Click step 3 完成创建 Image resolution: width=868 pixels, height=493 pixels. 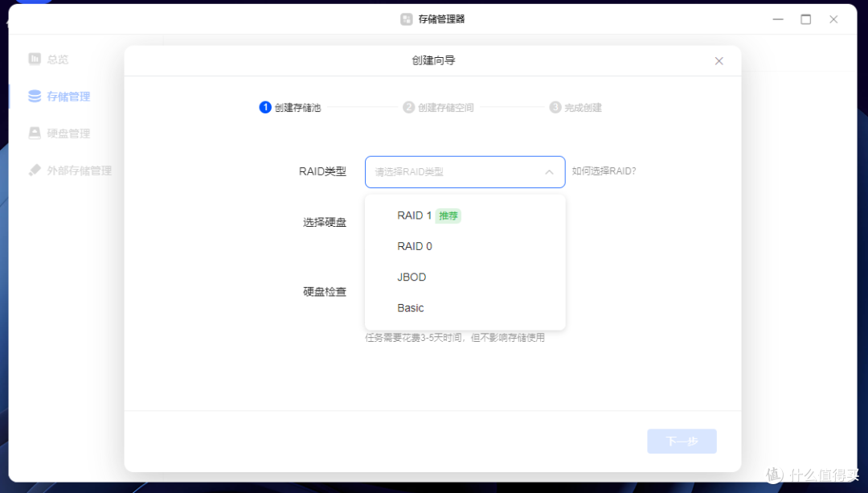tap(575, 108)
